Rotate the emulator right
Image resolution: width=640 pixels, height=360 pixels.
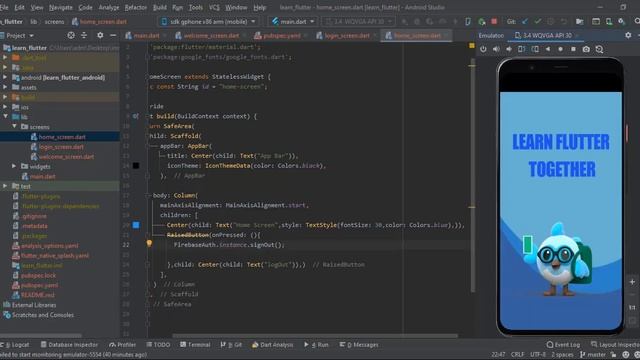535,49
